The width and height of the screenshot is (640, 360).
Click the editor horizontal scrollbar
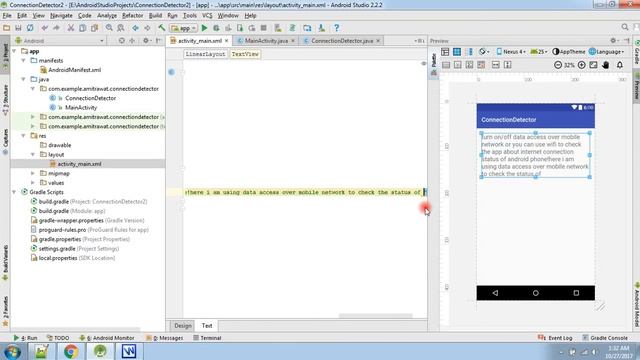(376, 316)
